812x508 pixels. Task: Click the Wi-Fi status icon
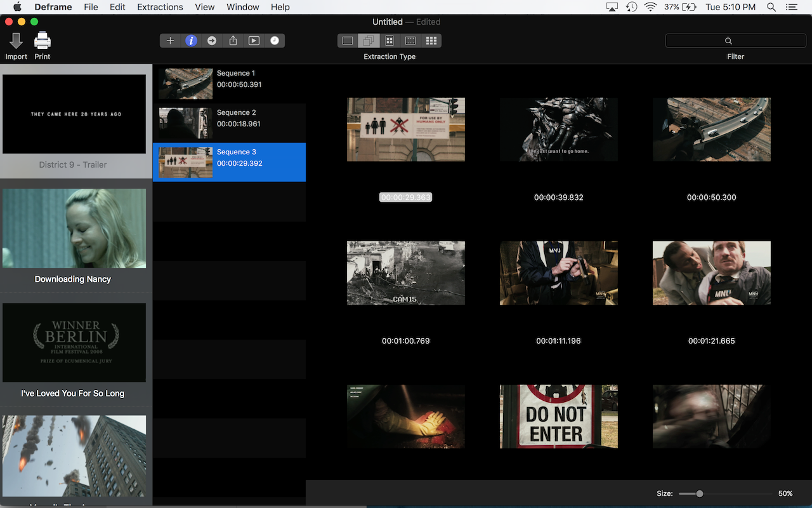click(x=650, y=7)
